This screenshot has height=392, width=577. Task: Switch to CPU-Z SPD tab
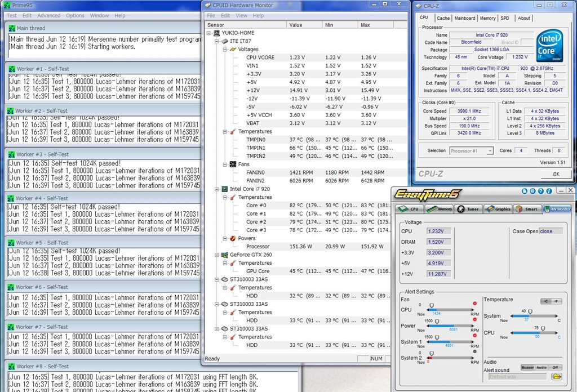coord(505,18)
